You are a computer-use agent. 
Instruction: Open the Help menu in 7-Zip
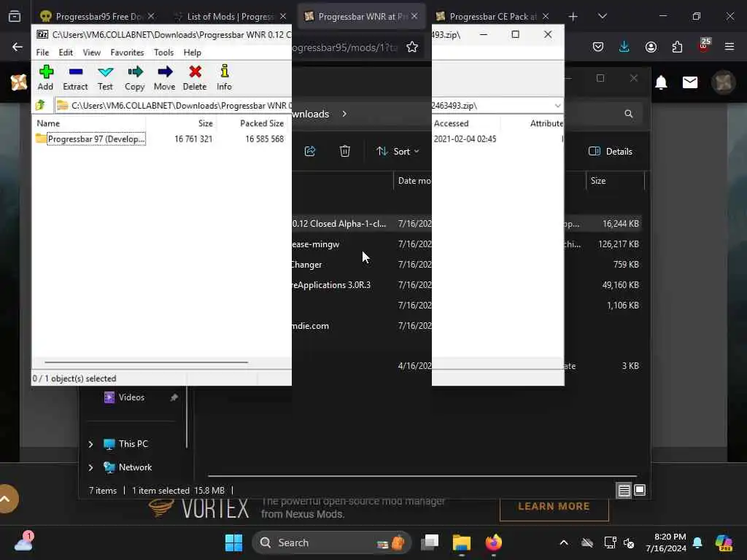(193, 52)
